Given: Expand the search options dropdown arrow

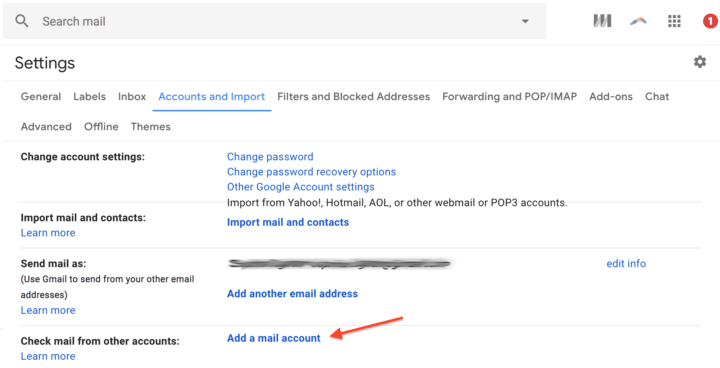Looking at the screenshot, I should tap(525, 22).
